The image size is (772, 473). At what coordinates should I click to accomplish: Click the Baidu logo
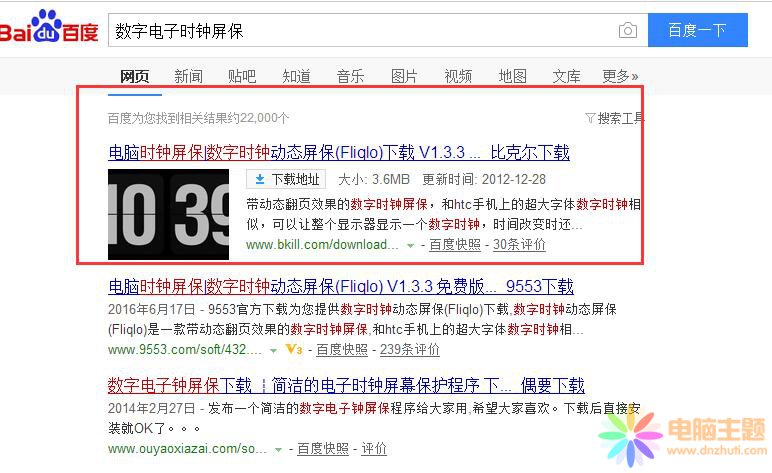pyautogui.click(x=49, y=27)
